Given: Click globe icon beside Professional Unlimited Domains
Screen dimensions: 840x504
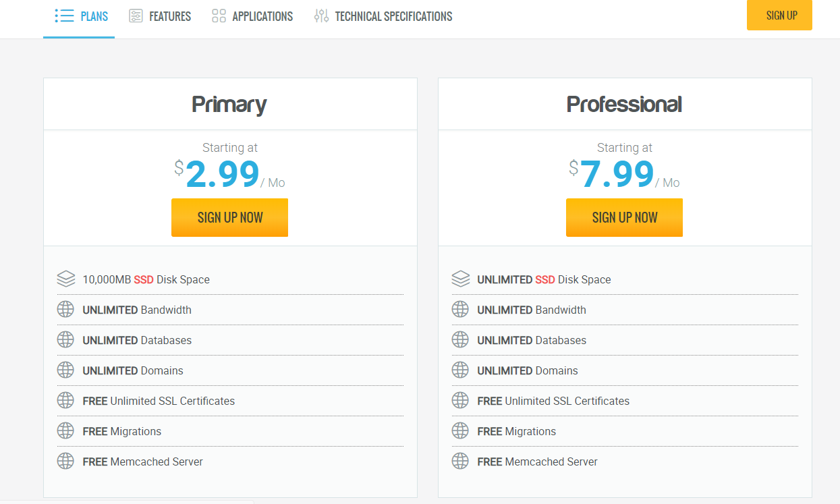Looking at the screenshot, I should pyautogui.click(x=460, y=370).
